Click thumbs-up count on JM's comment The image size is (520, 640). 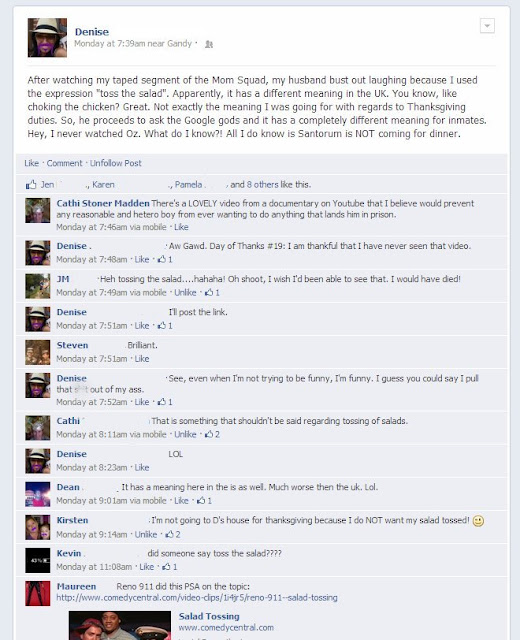(x=212, y=292)
